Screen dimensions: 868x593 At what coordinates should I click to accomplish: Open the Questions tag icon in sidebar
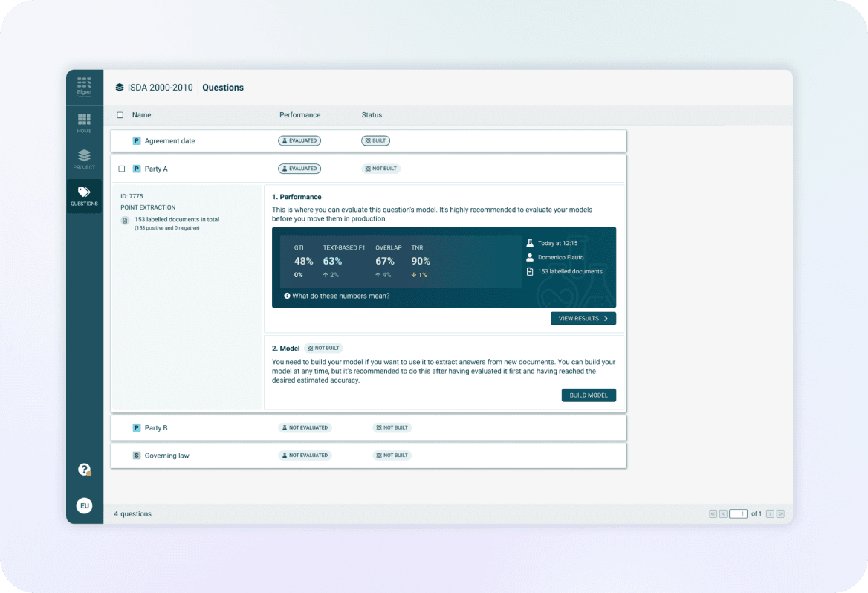point(84,196)
